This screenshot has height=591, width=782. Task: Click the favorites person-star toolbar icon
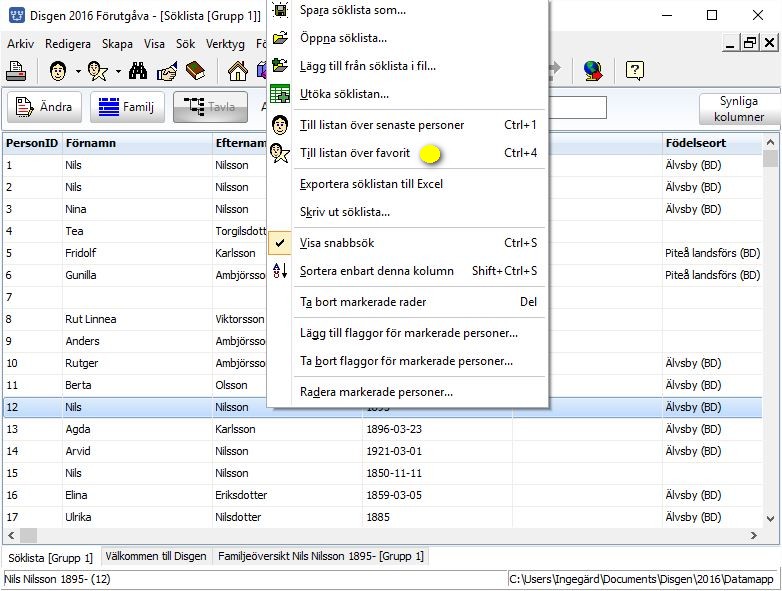[98, 71]
